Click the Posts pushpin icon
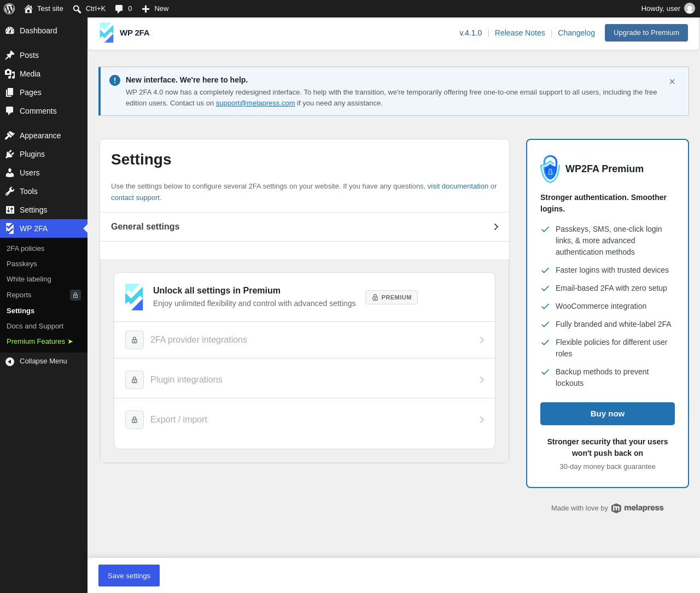 coord(10,55)
